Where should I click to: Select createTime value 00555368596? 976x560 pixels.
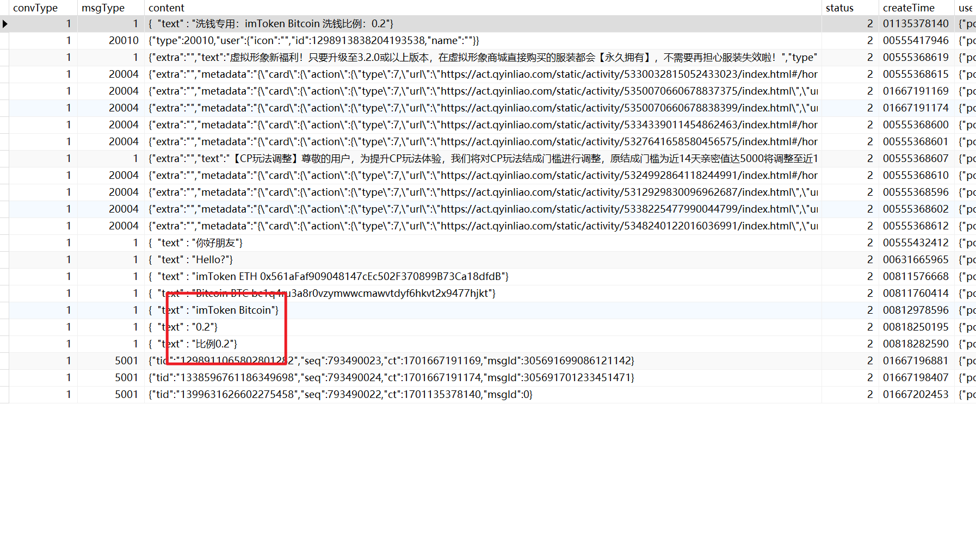pyautogui.click(x=916, y=192)
